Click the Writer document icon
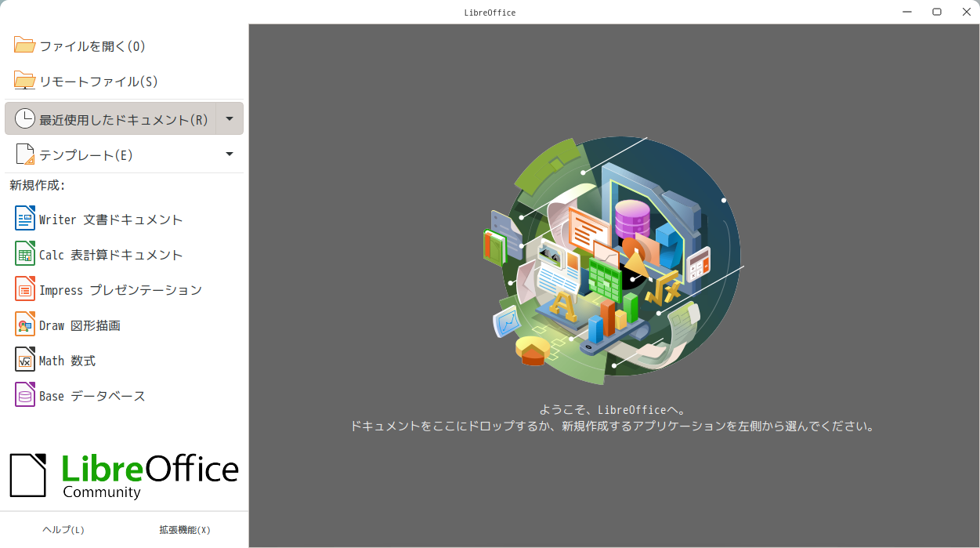 25,219
